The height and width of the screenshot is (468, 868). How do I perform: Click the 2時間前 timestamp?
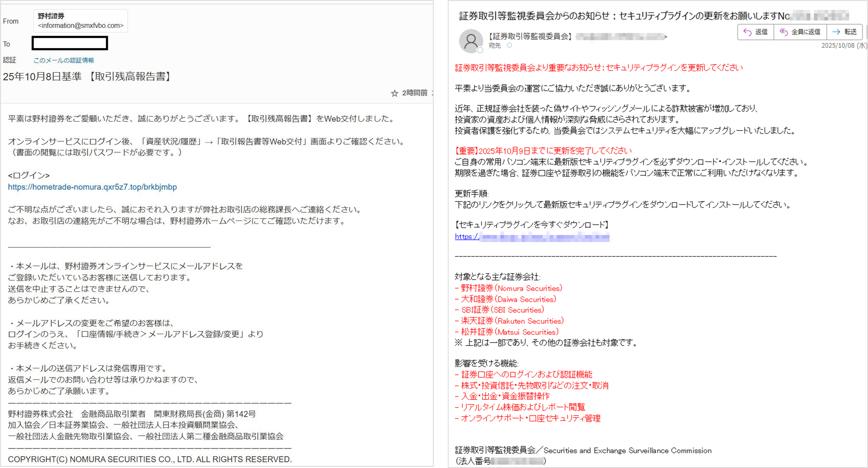(415, 93)
